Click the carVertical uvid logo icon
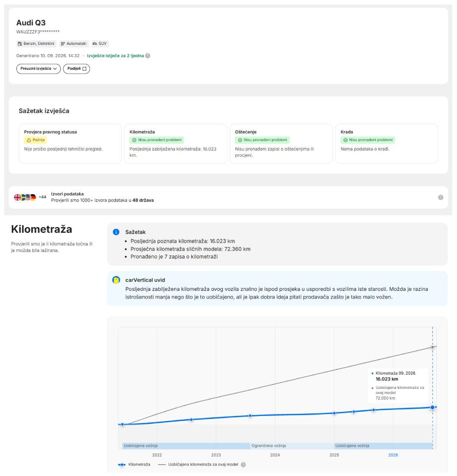The width and height of the screenshot is (457, 476). pos(116,280)
